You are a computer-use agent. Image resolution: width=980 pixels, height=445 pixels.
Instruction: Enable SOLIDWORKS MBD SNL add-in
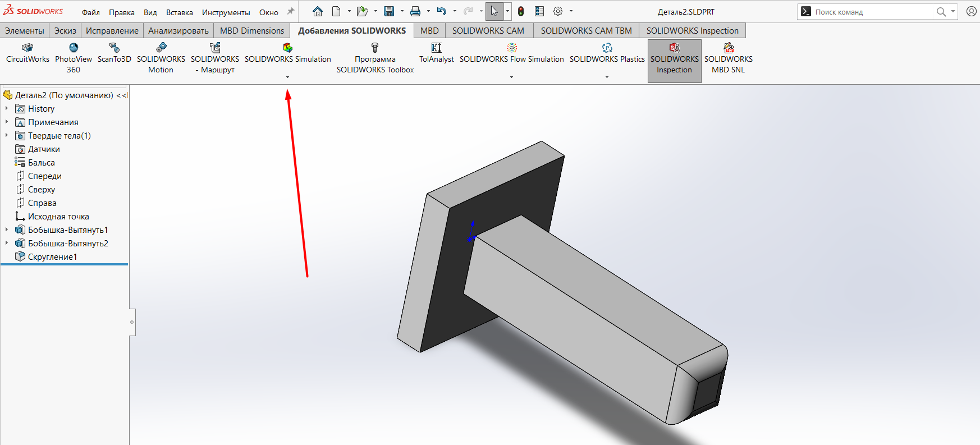pyautogui.click(x=729, y=58)
